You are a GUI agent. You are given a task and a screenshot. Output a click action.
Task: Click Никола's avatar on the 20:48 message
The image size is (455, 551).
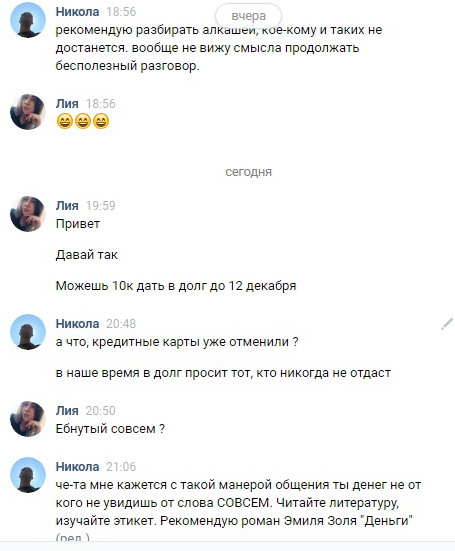coord(28,332)
